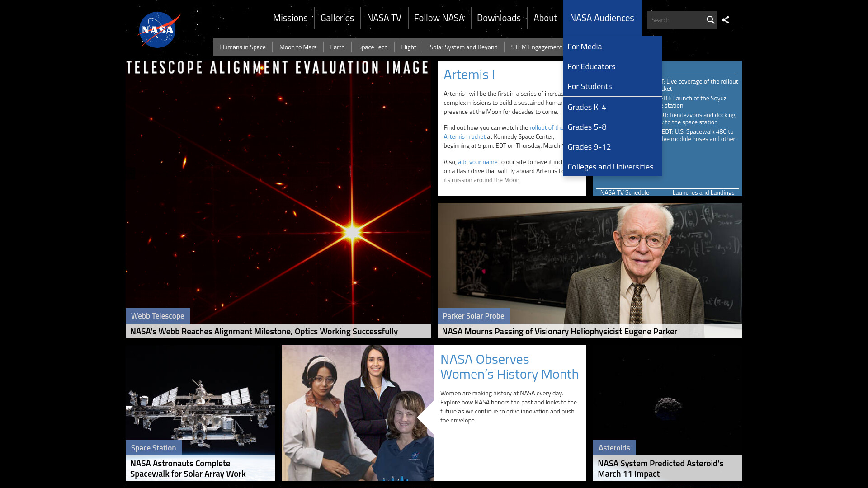The width and height of the screenshot is (868, 488).
Task: Open the Artemis I heading link
Action: pyautogui.click(x=469, y=75)
